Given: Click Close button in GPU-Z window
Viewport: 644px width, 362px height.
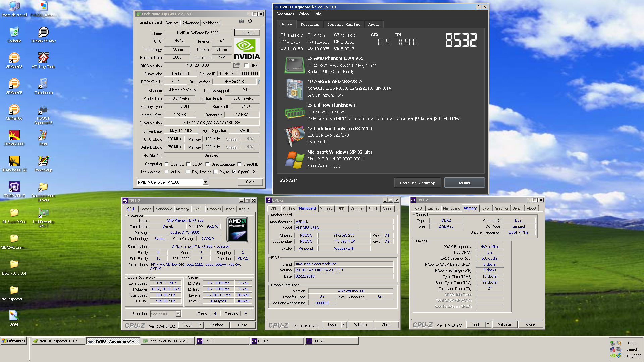Looking at the screenshot, I should pos(250,182).
